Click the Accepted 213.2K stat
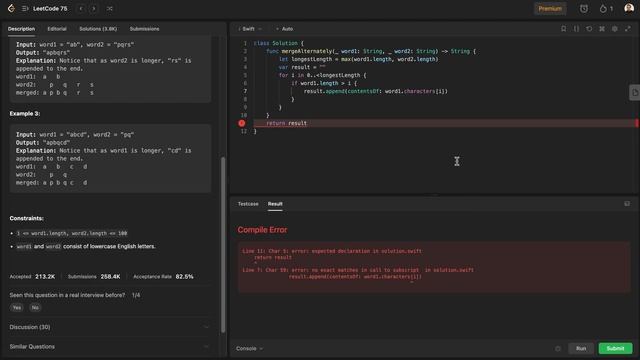 coord(32,276)
